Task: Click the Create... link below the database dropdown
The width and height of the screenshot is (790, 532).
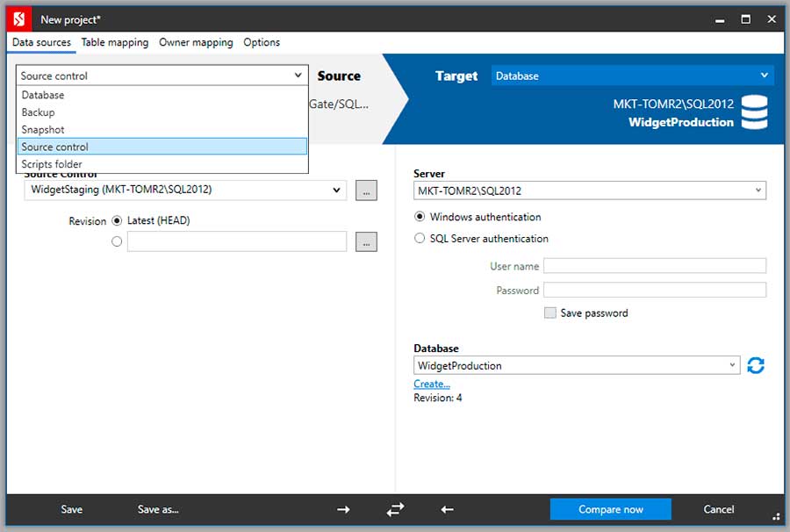Action: pyautogui.click(x=431, y=384)
